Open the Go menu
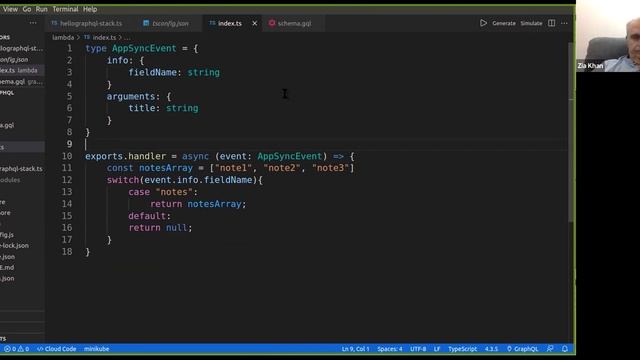This screenshot has height=360, width=640. 27,9
